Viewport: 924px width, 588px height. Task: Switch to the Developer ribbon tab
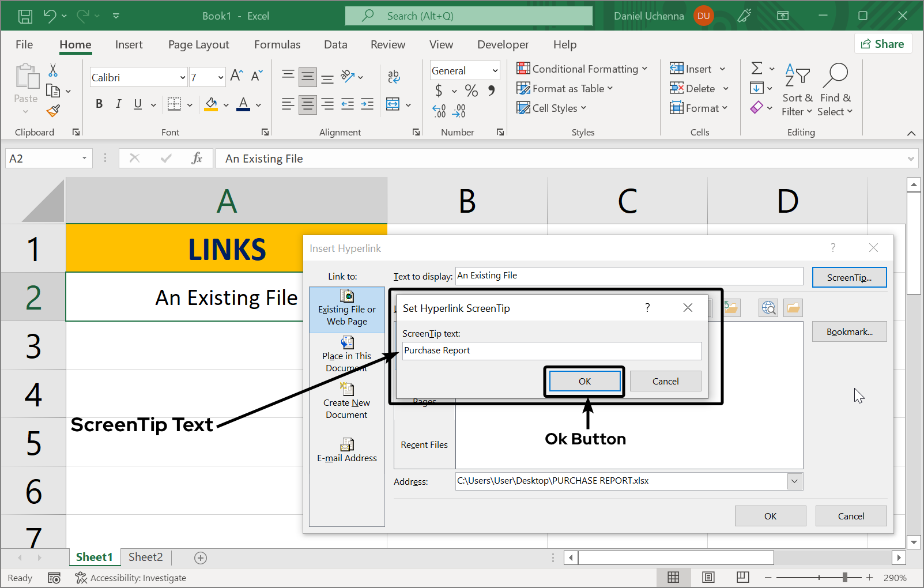[503, 44]
